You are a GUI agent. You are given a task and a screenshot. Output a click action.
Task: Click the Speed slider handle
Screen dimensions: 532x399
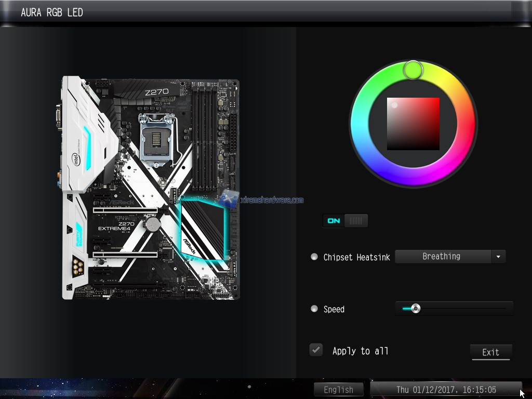coord(415,309)
